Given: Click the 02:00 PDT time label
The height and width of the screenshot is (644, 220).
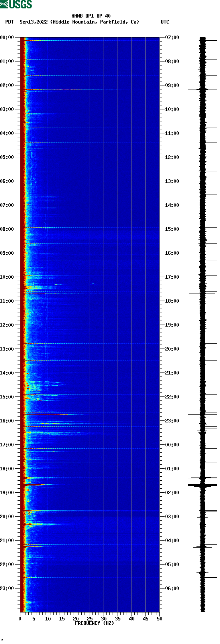Looking at the screenshot, I should [7, 85].
